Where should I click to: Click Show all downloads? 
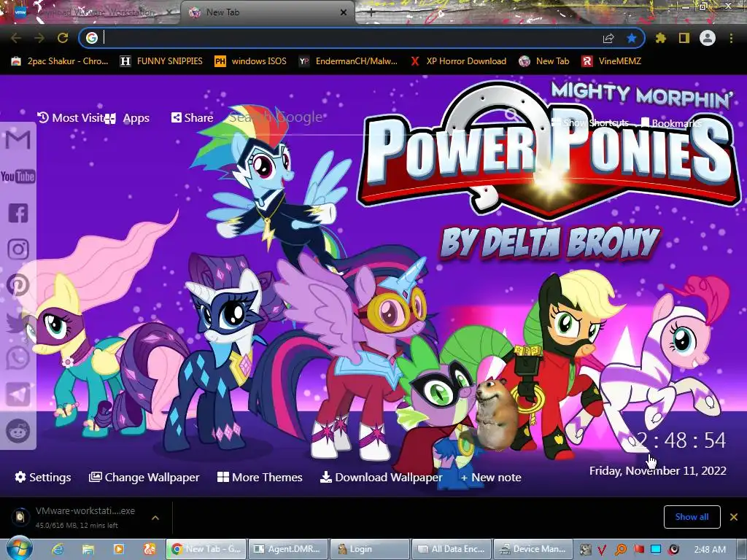[692, 517]
